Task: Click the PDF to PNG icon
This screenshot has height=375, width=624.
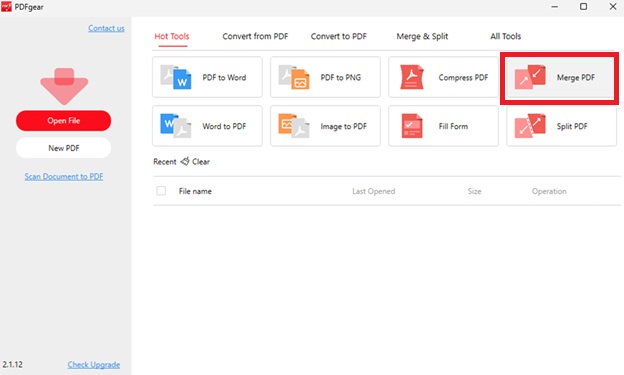Action: tap(294, 77)
